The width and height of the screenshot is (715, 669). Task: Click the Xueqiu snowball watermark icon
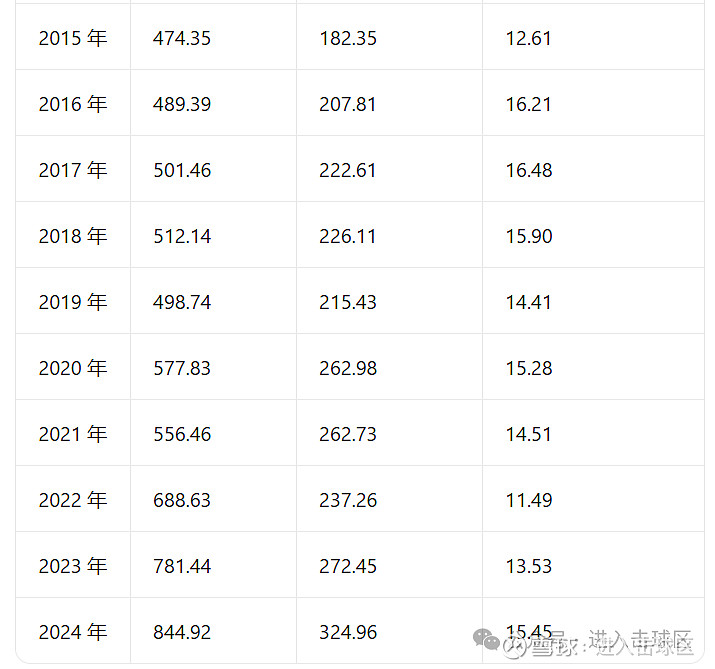514,646
